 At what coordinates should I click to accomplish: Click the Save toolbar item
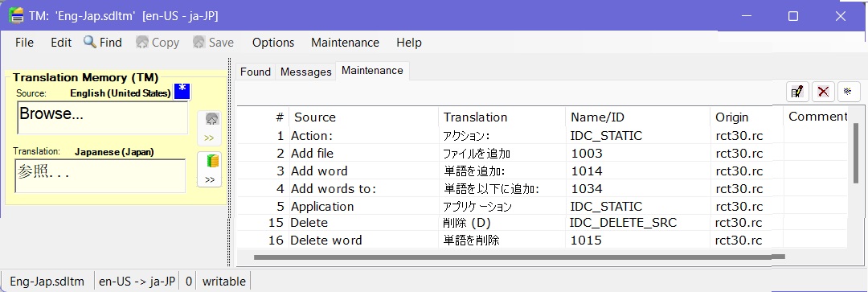coord(213,43)
